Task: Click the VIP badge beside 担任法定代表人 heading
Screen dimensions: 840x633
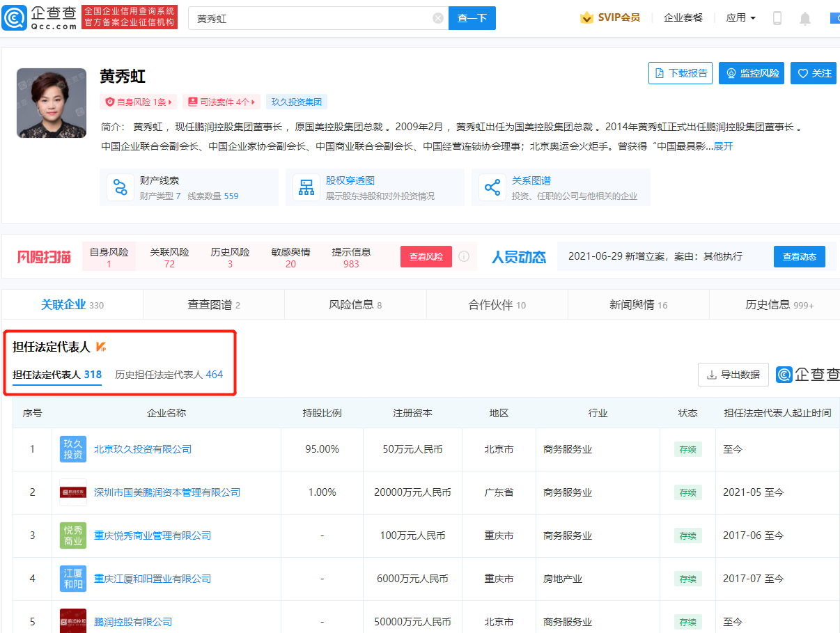Action: tap(101, 346)
